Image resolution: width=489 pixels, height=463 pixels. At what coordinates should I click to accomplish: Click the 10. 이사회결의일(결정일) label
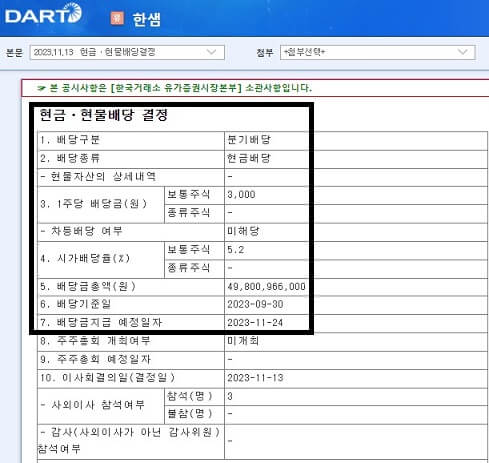[107, 378]
